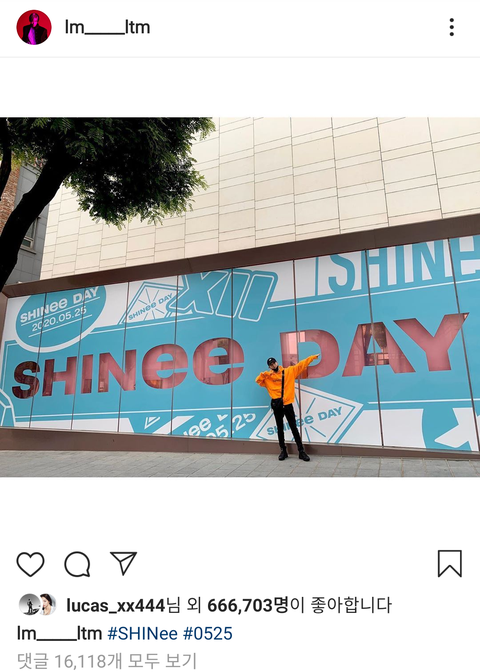Open lm____ltm profile from the post header

(x=107, y=27)
